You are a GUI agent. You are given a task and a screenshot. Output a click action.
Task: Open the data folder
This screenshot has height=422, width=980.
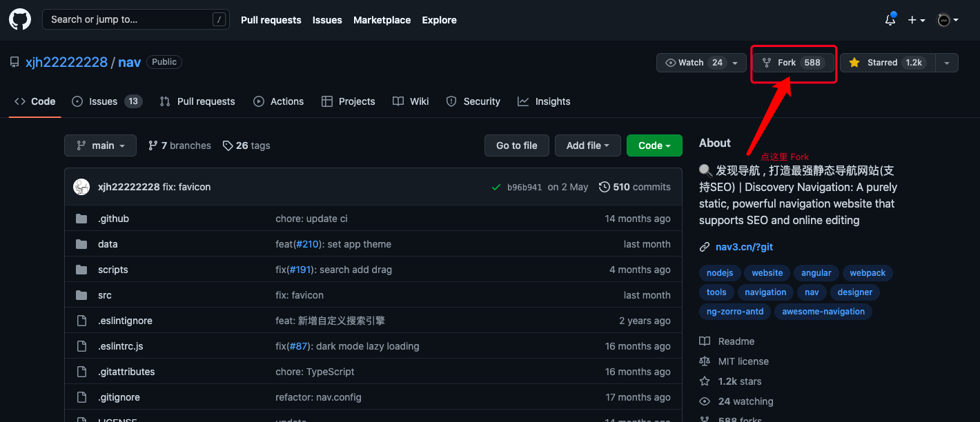pyautogui.click(x=108, y=244)
